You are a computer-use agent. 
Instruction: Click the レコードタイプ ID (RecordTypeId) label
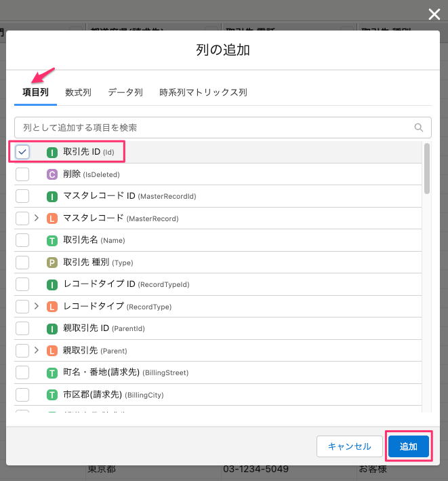(x=126, y=284)
